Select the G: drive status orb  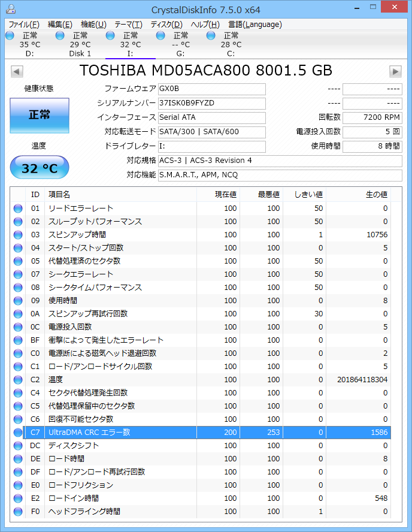pyautogui.click(x=160, y=35)
